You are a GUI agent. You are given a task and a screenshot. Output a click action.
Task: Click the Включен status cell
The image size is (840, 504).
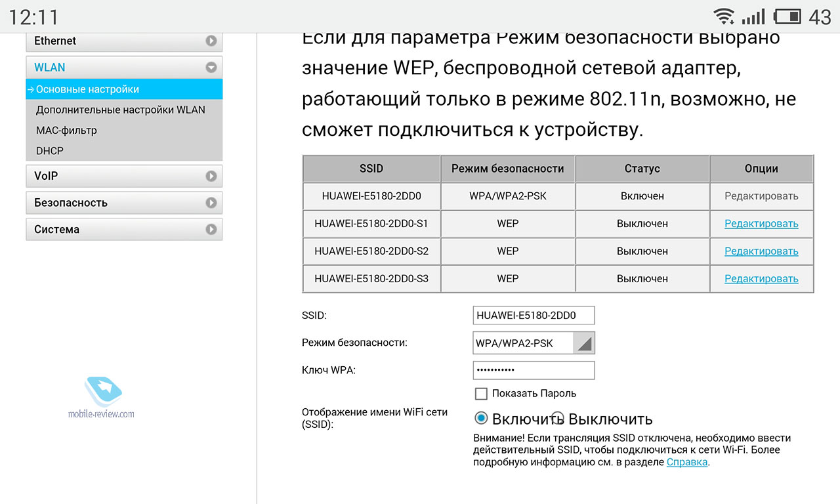point(642,196)
